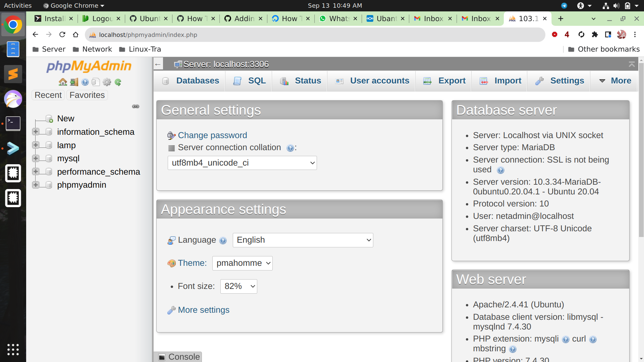Viewport: 644px width, 362px height.
Task: Adjust the Font size selector
Action: [x=238, y=286]
